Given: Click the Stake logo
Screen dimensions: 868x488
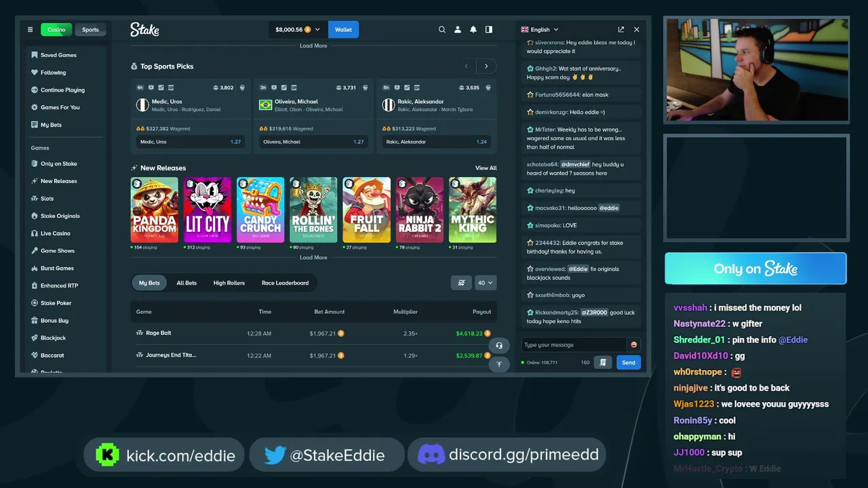Looking at the screenshot, I should [x=144, y=30].
